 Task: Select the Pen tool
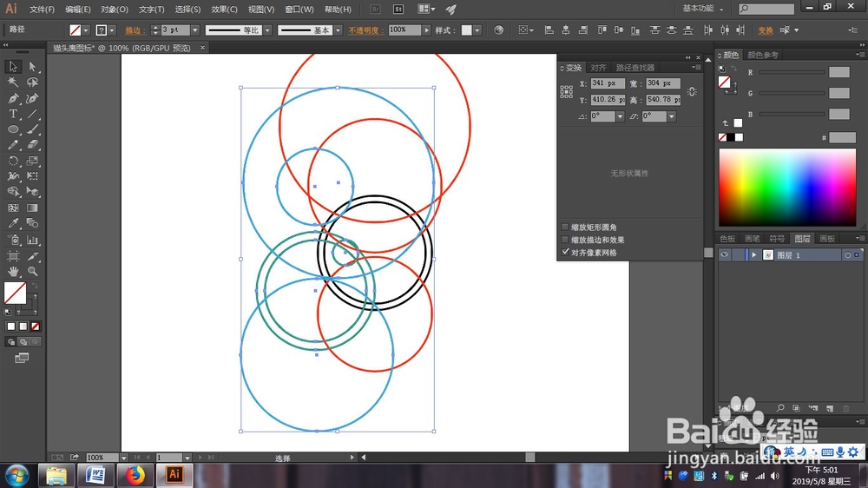[13, 99]
